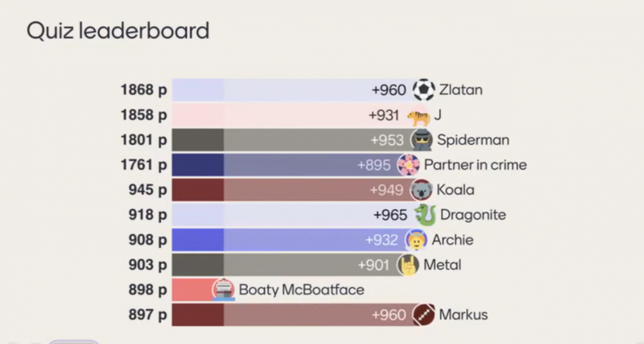Click Zlatan's soccer ball avatar
This screenshot has height=344, width=644.
[424, 90]
